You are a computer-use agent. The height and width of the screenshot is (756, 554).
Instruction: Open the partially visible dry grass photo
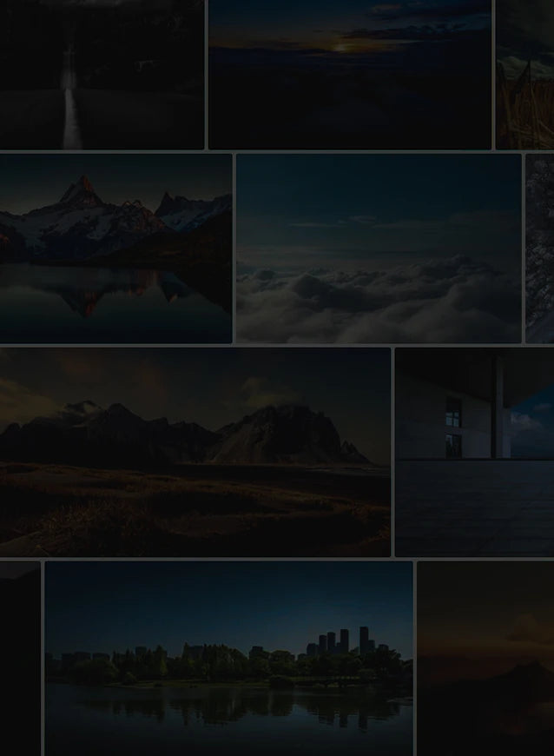pyautogui.click(x=524, y=75)
